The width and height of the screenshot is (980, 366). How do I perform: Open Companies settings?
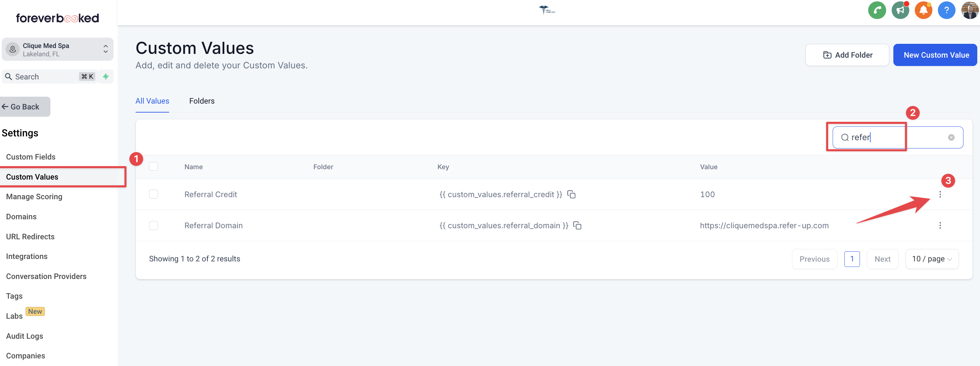point(26,356)
